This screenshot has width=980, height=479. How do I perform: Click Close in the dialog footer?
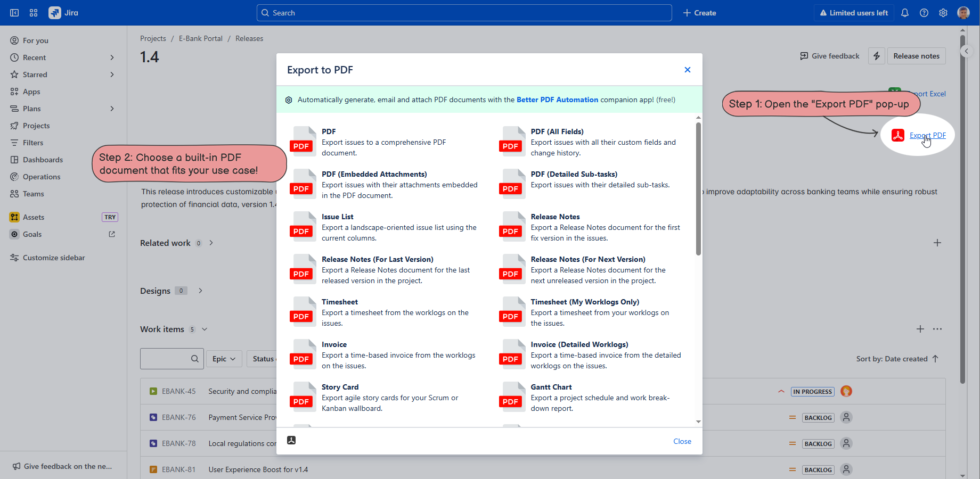682,441
